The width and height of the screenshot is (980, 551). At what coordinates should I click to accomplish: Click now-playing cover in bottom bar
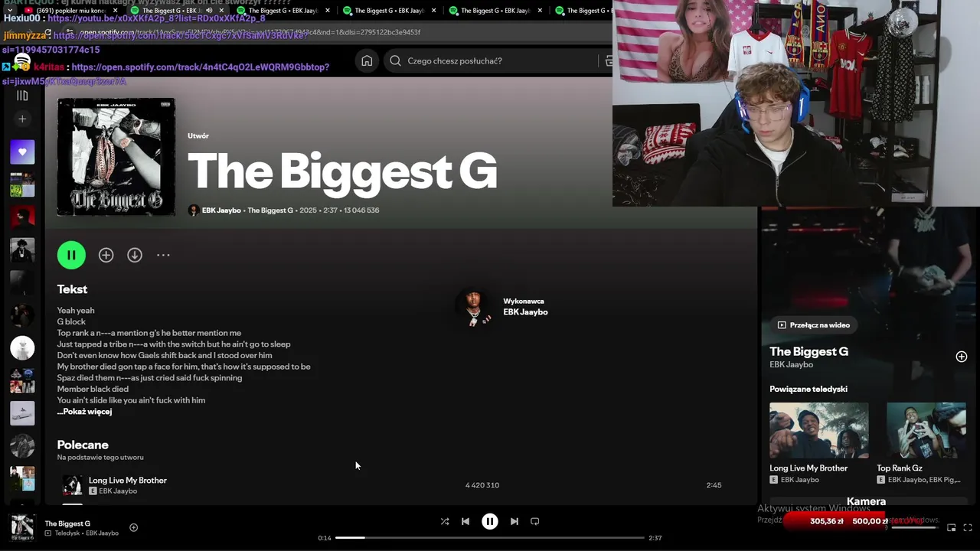tap(21, 527)
